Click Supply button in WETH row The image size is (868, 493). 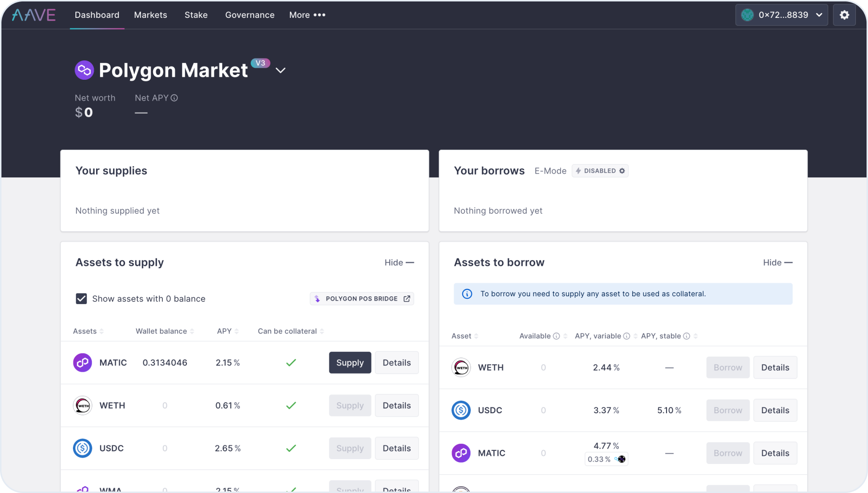[x=350, y=406]
